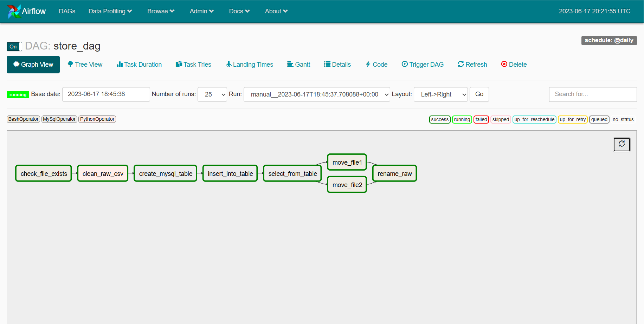The image size is (644, 324).
Task: Open the move_file1 task node
Action: click(x=347, y=162)
